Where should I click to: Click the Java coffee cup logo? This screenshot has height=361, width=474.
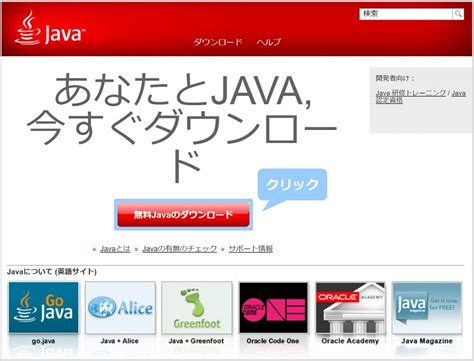49,28
